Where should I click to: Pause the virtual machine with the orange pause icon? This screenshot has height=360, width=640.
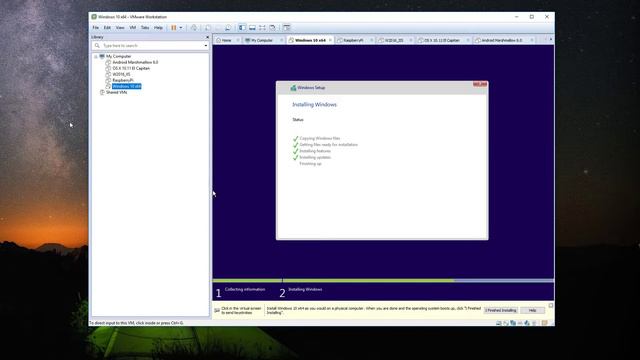click(173, 28)
